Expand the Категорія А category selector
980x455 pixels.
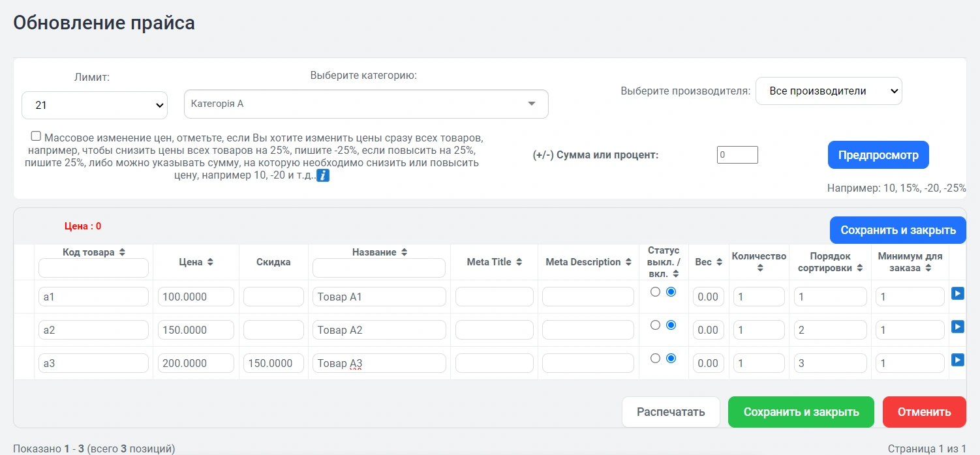pyautogui.click(x=366, y=104)
